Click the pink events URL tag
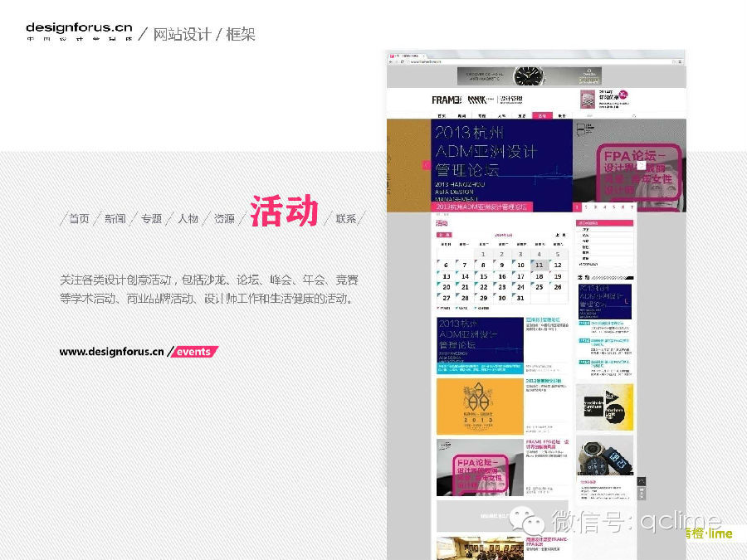The width and height of the screenshot is (747, 560). (193, 352)
